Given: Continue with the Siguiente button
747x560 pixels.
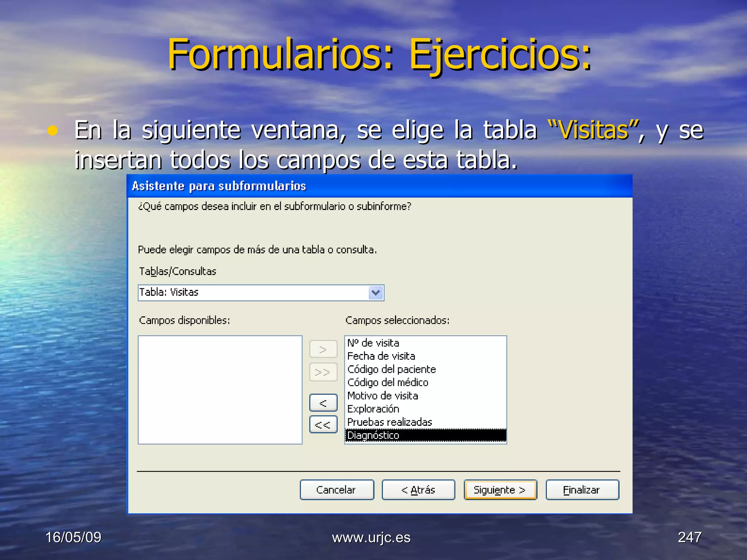Looking at the screenshot, I should point(500,490).
